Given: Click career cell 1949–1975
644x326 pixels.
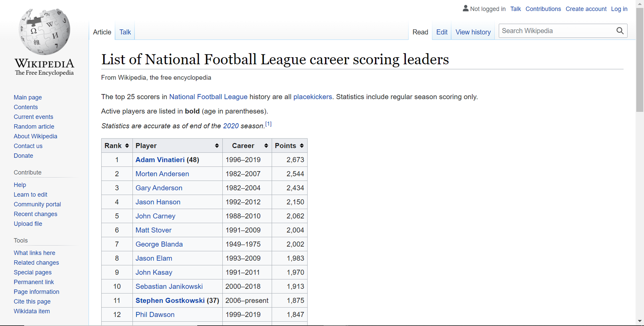Looking at the screenshot, I should pyautogui.click(x=247, y=244).
